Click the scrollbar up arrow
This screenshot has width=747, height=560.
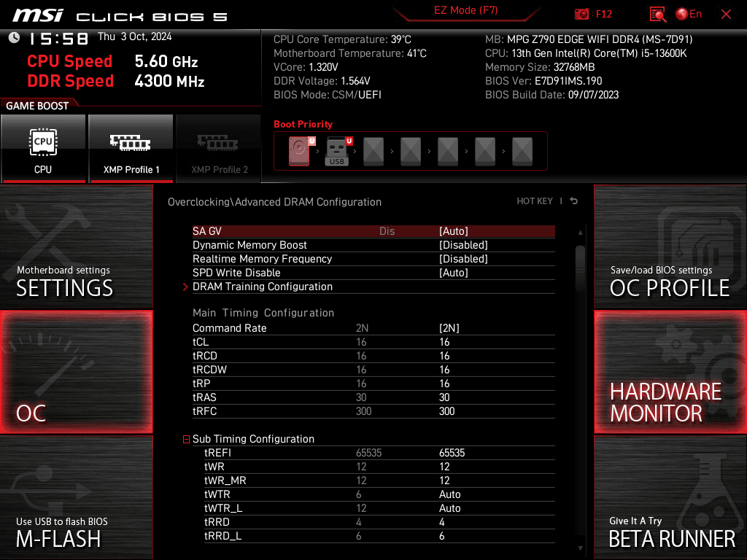(580, 233)
